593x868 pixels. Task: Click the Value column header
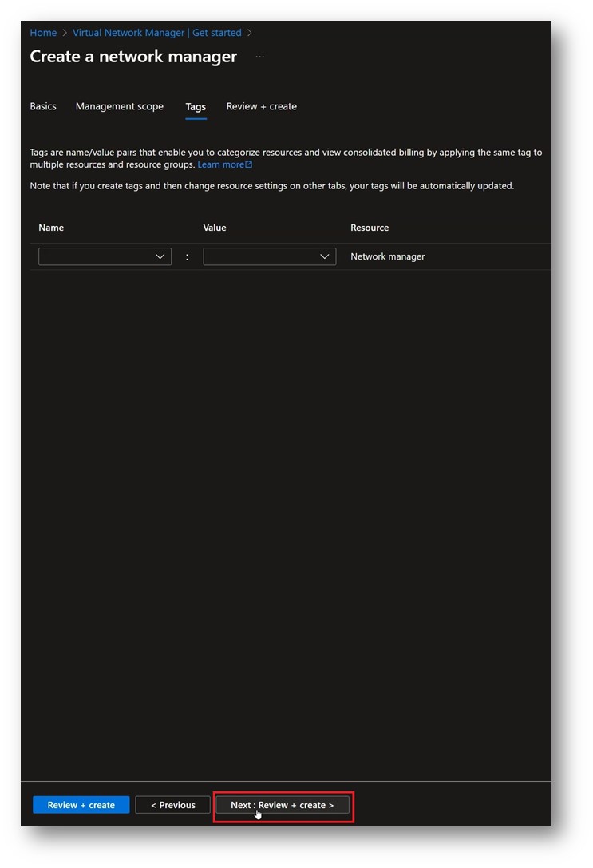point(215,228)
